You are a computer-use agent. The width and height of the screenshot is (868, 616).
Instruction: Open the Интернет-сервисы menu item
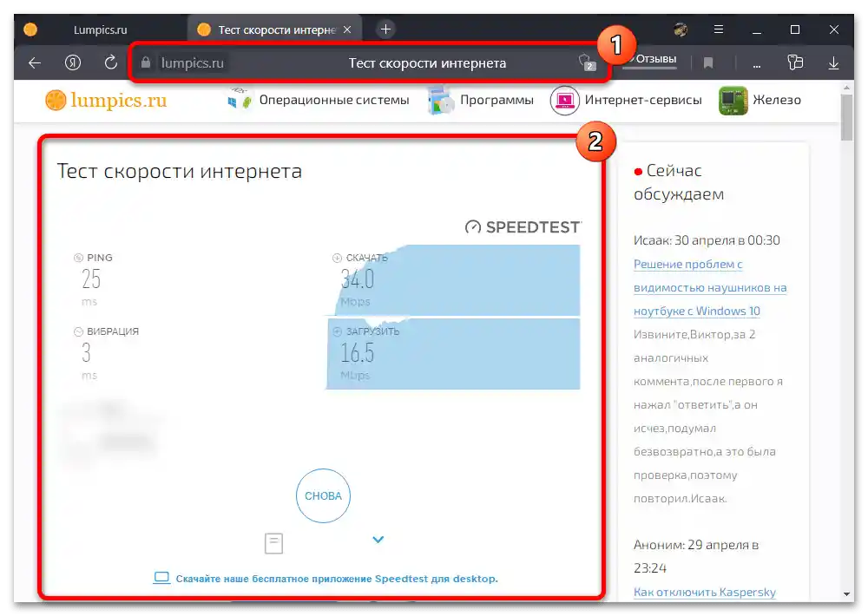coord(642,100)
